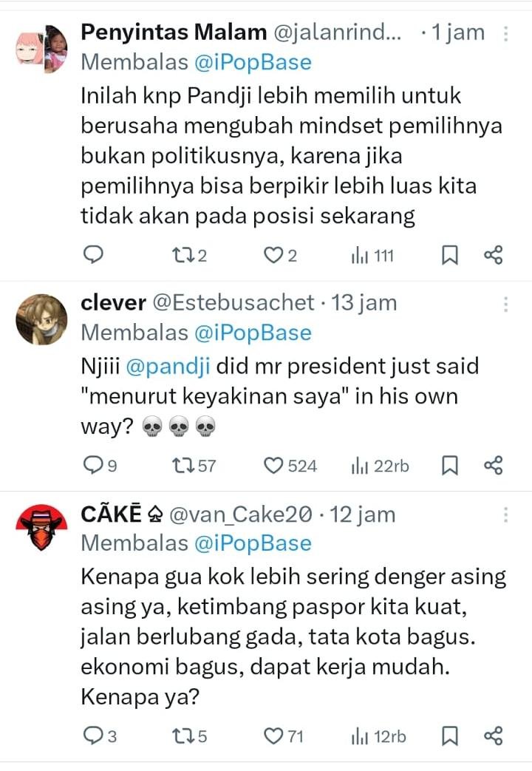Open three-dot menu on clever's tweet
The image size is (532, 771).
[505, 304]
